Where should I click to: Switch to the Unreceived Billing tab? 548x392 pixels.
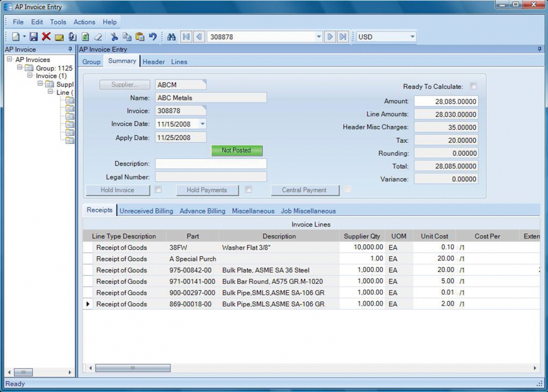146,211
